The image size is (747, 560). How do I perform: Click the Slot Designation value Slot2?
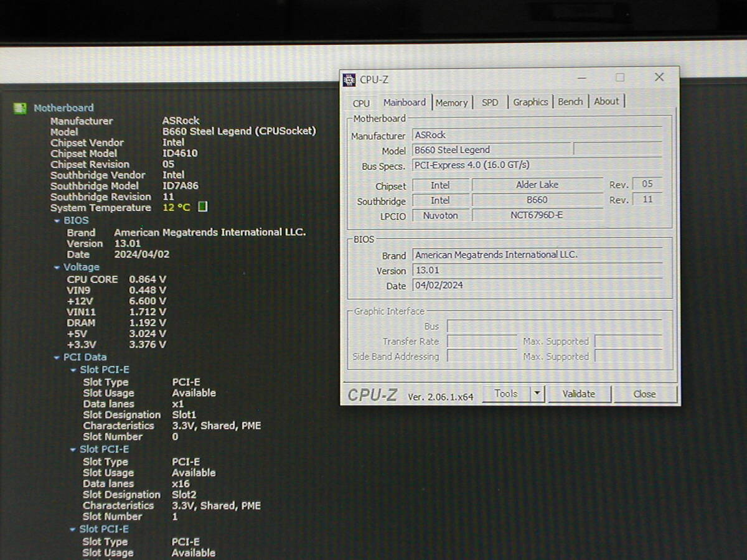tap(184, 495)
